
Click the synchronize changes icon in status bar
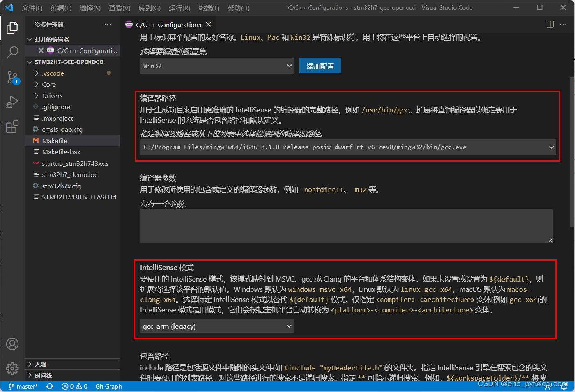[50, 386]
